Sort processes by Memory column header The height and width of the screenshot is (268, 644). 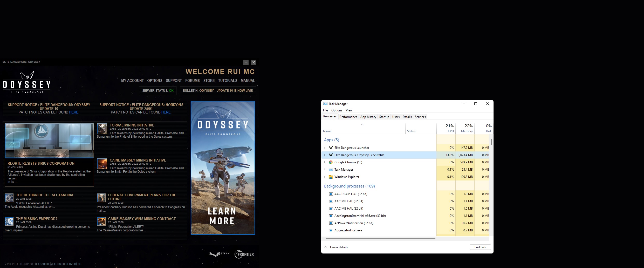(x=465, y=128)
